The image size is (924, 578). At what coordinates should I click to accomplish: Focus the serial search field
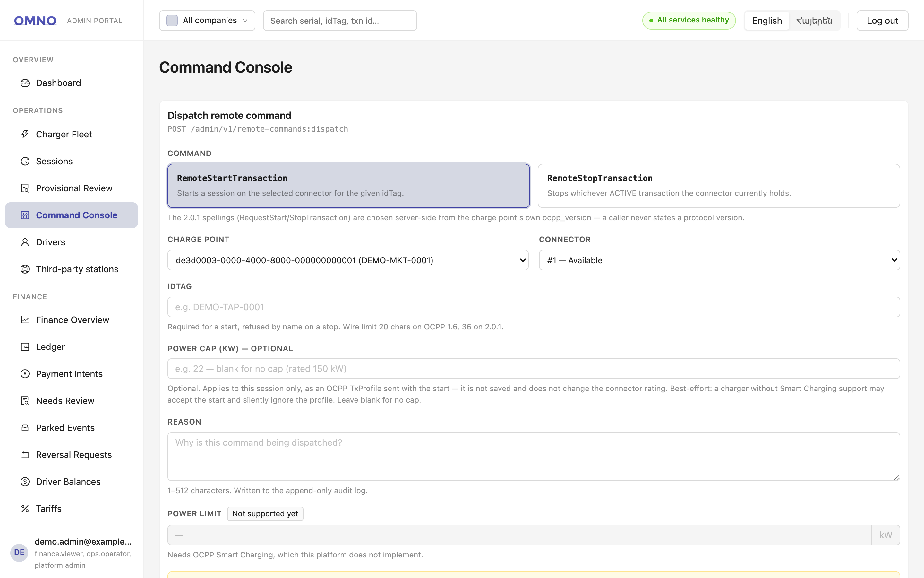point(340,21)
